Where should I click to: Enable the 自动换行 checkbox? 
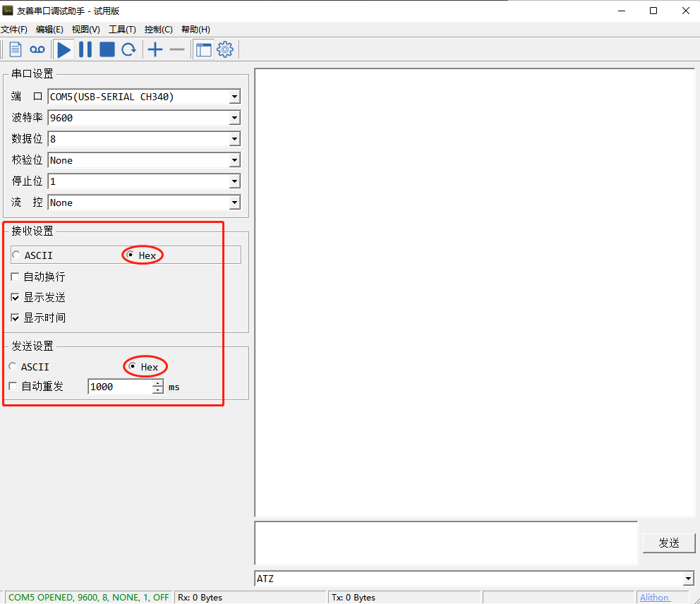click(15, 277)
